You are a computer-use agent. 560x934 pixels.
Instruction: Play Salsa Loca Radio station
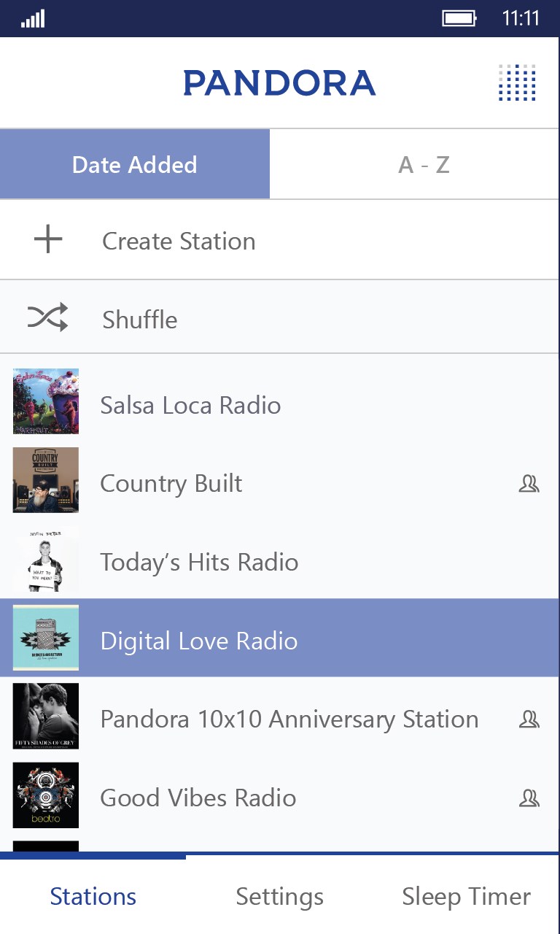[190, 405]
